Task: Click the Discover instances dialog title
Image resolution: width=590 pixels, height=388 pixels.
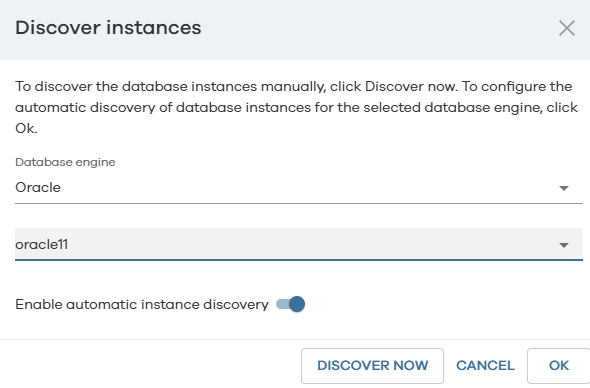Action: [x=108, y=28]
